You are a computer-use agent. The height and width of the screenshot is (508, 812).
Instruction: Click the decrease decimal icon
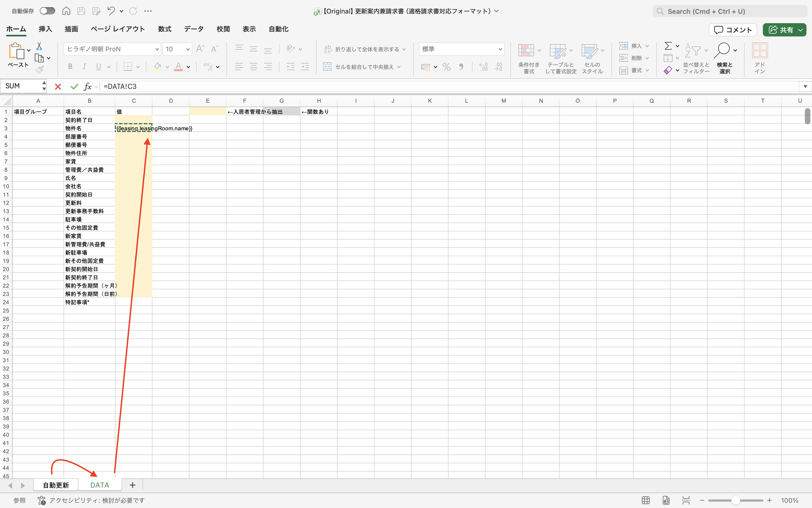[498, 67]
